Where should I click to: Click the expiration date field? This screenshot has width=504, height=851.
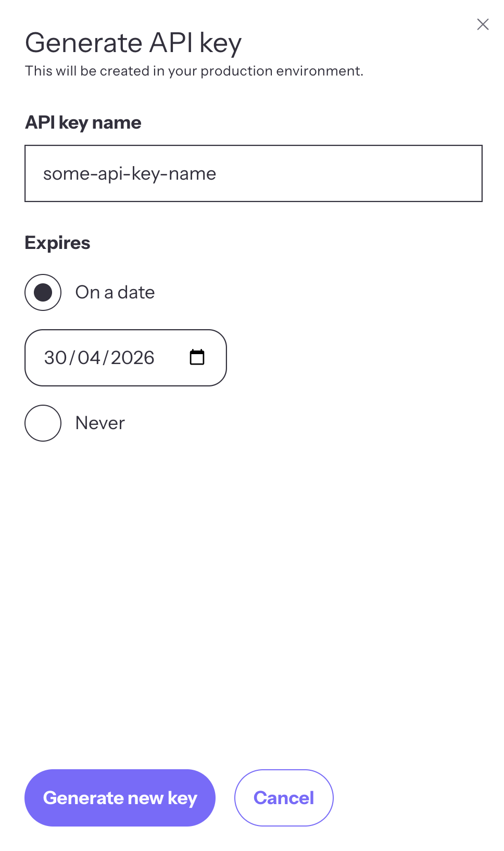(x=125, y=357)
